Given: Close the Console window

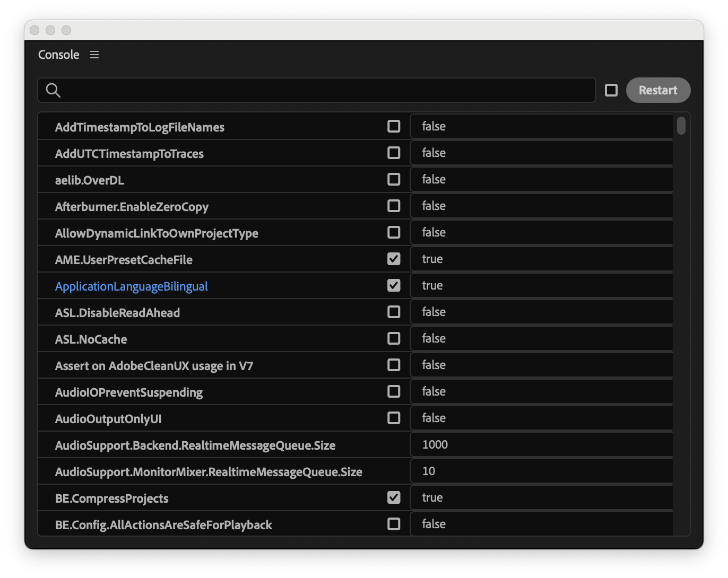Looking at the screenshot, I should 34,30.
